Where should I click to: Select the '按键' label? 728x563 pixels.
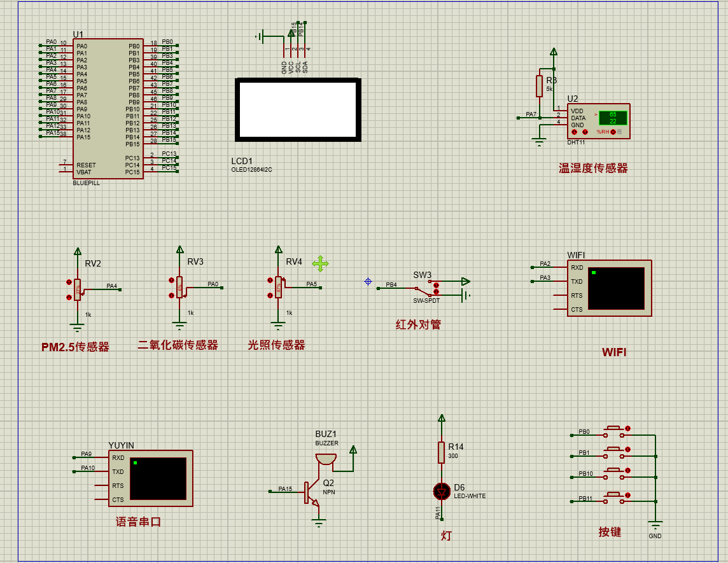coord(610,532)
